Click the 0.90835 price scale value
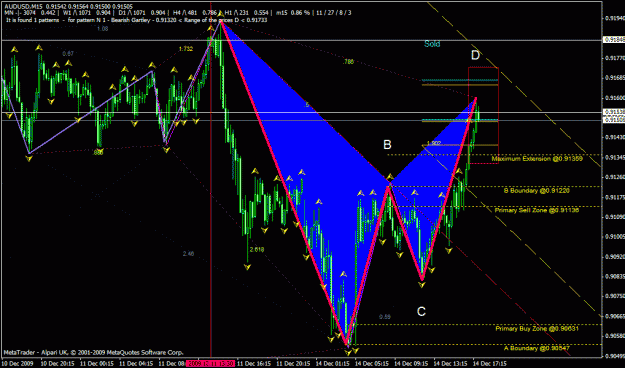The height and width of the screenshot is (368, 625). point(615,276)
